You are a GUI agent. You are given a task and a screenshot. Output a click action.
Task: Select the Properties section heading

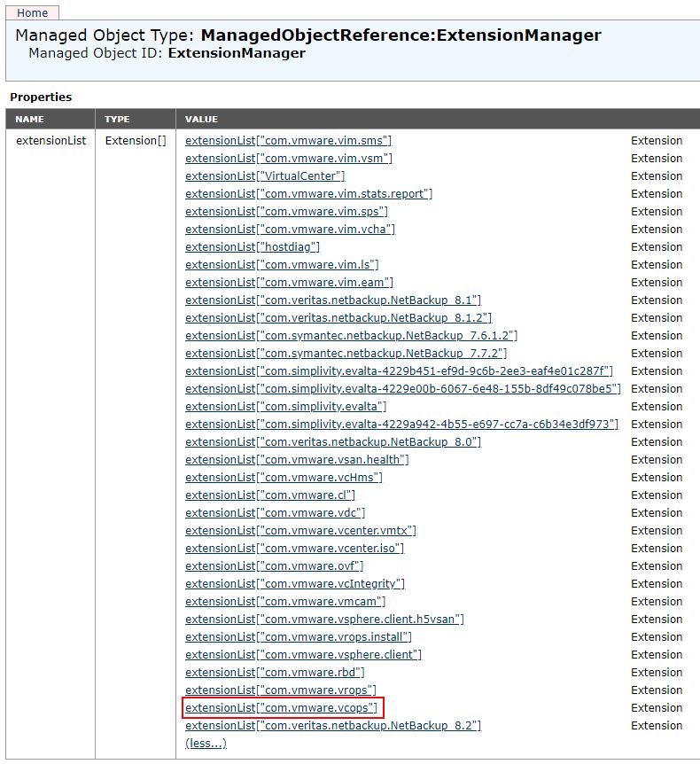pos(41,97)
